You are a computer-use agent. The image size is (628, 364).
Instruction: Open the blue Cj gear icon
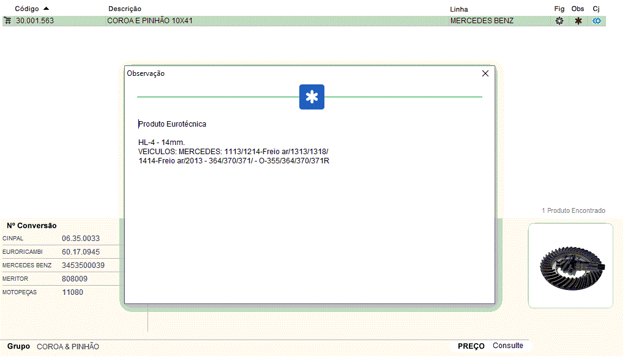(597, 21)
